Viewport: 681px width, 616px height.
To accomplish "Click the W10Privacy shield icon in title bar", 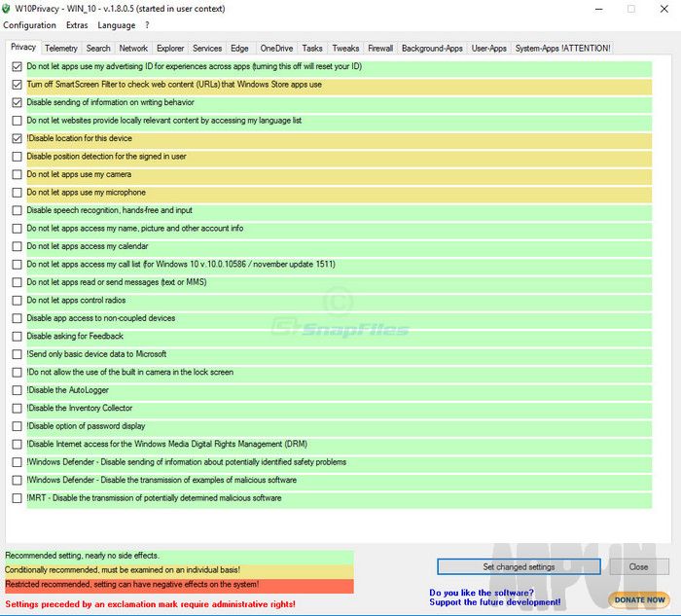I will point(6,9).
